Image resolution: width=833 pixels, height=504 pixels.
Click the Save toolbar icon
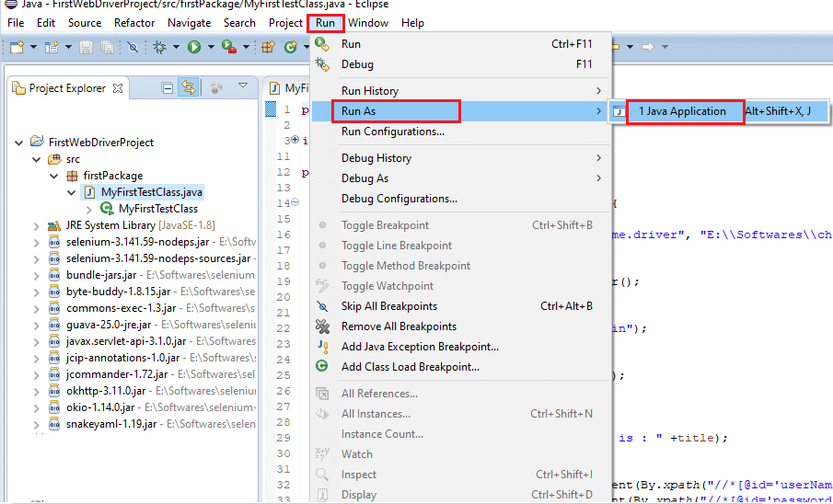pyautogui.click(x=87, y=47)
